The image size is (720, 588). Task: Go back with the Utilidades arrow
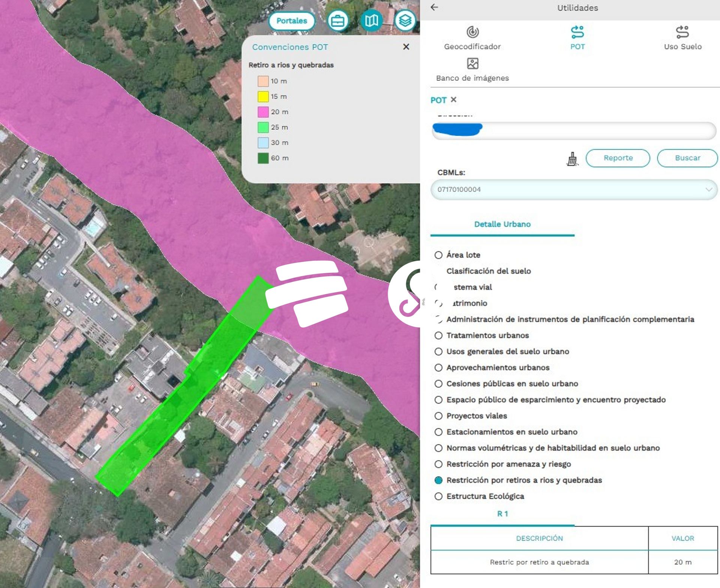(x=434, y=7)
